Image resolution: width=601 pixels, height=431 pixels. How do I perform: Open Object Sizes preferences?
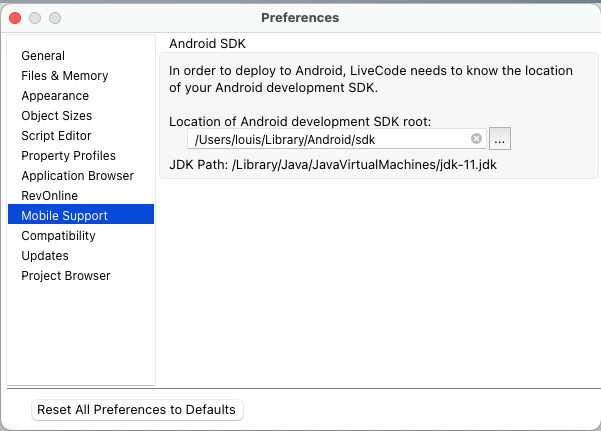(56, 116)
